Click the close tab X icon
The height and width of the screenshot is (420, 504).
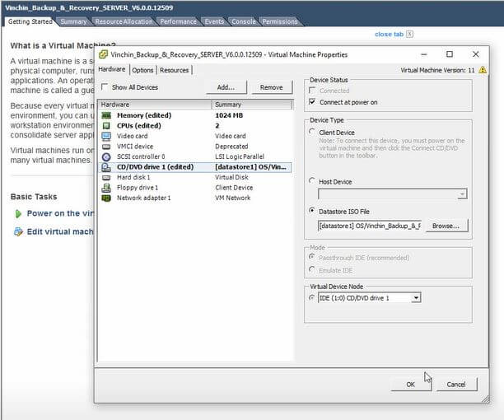point(409,34)
